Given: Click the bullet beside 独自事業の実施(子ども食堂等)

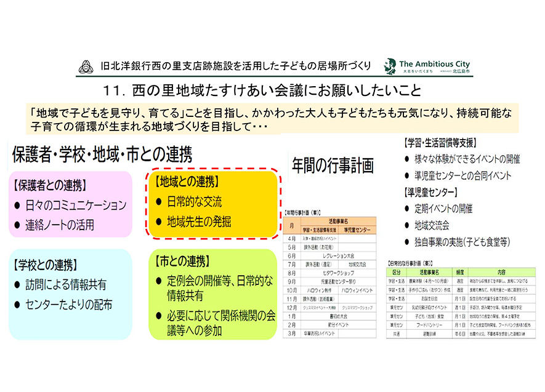Looking at the screenshot, I should [x=407, y=241].
